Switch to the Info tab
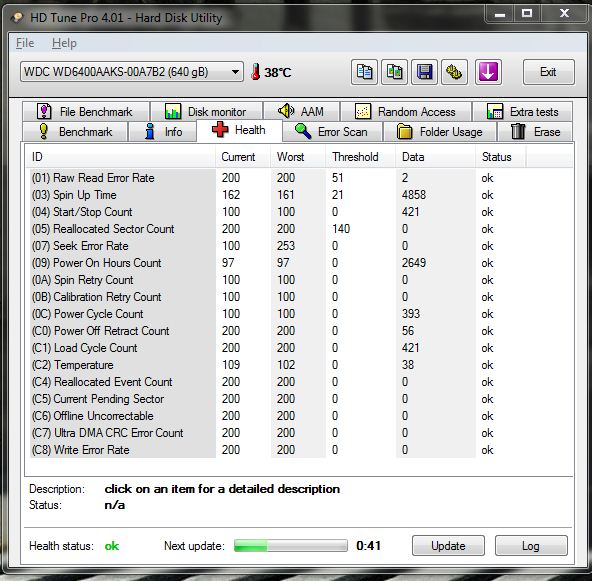Image resolution: width=592 pixels, height=581 pixels. pos(163,132)
